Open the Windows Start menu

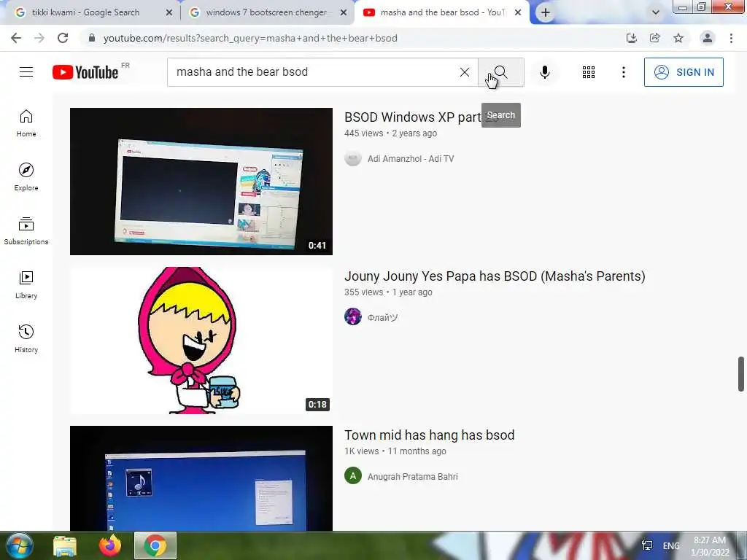(19, 545)
